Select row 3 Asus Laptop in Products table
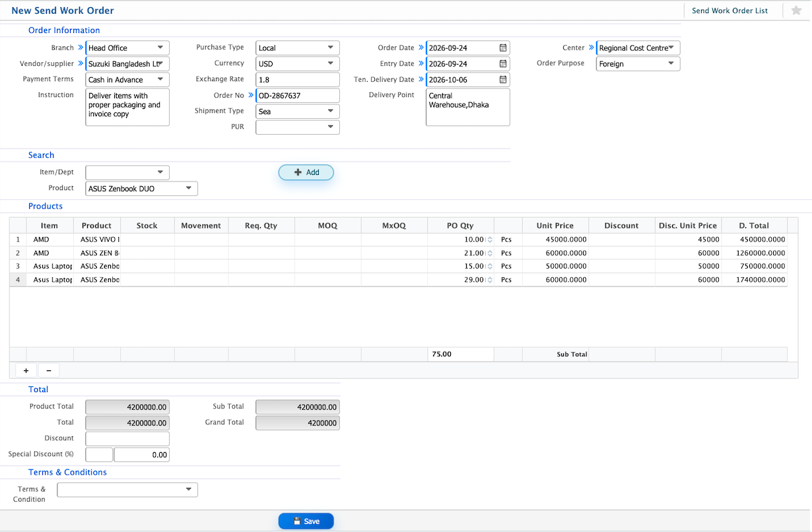Viewport: 812px width, 532px height. tap(397, 267)
